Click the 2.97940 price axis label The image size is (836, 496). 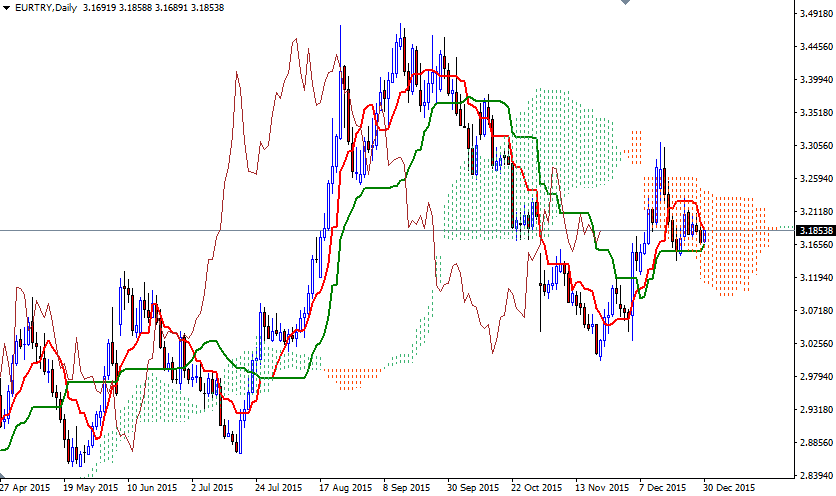[816, 377]
